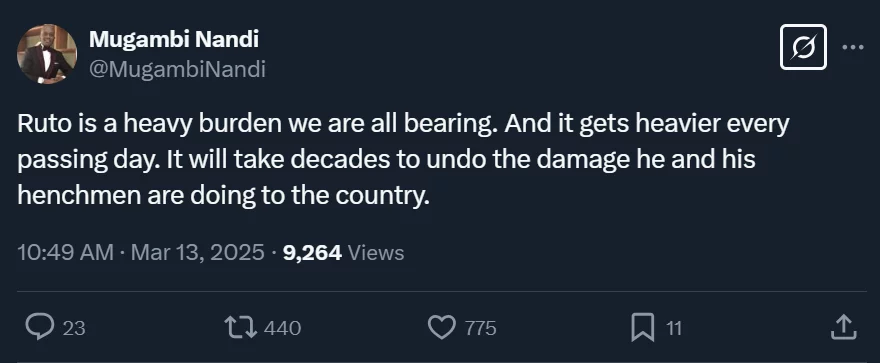The width and height of the screenshot is (880, 363).
Task: Like the post with the heart icon
Action: tap(442, 327)
